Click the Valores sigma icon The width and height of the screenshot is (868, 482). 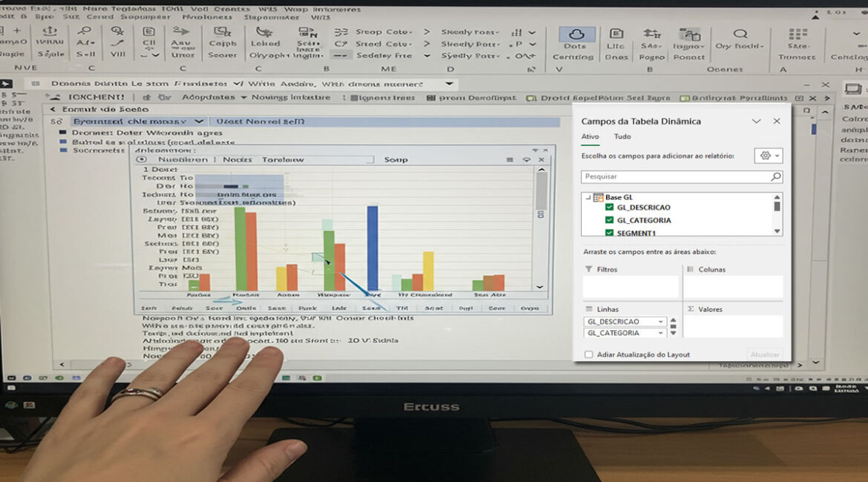[x=690, y=309]
